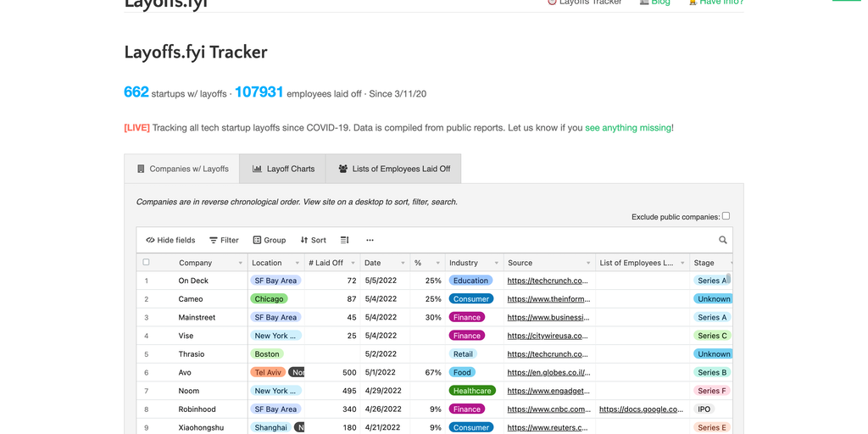The height and width of the screenshot is (434, 868).
Task: Follow the 'see anything missing' link
Action: pos(628,128)
